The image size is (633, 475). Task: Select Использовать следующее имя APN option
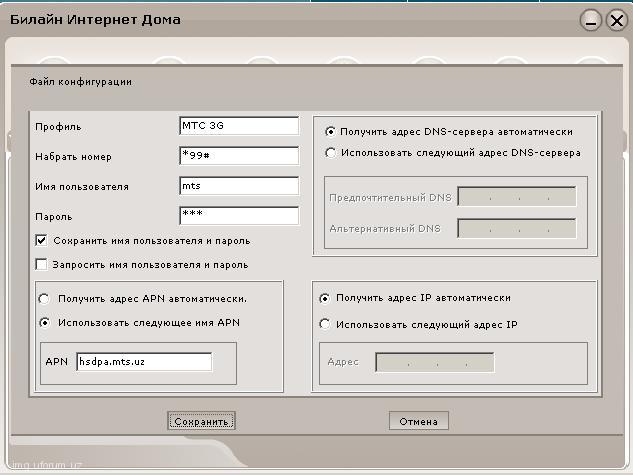(44, 322)
